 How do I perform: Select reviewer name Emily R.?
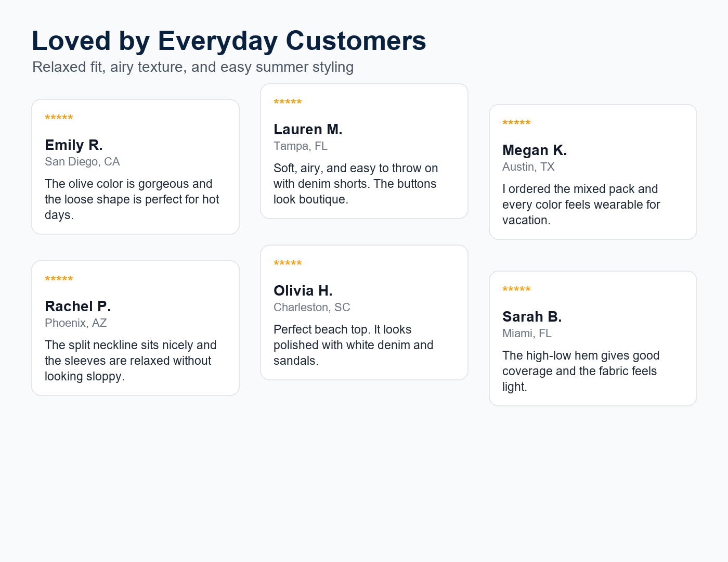click(74, 145)
